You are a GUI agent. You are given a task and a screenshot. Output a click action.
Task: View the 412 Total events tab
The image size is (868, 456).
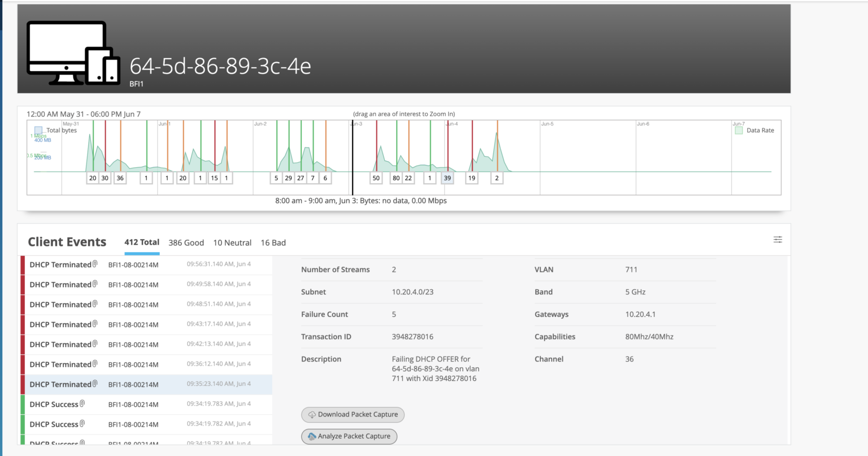pyautogui.click(x=142, y=242)
